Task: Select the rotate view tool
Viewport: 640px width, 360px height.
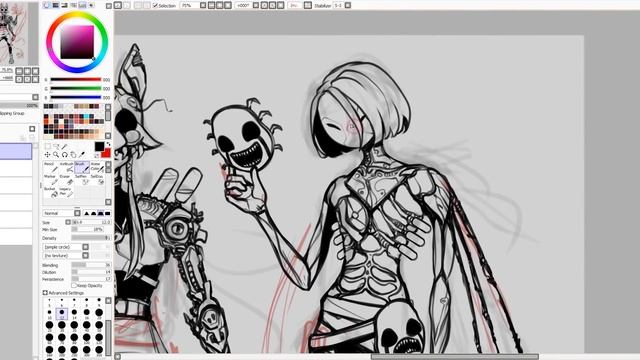Action: click(64, 155)
